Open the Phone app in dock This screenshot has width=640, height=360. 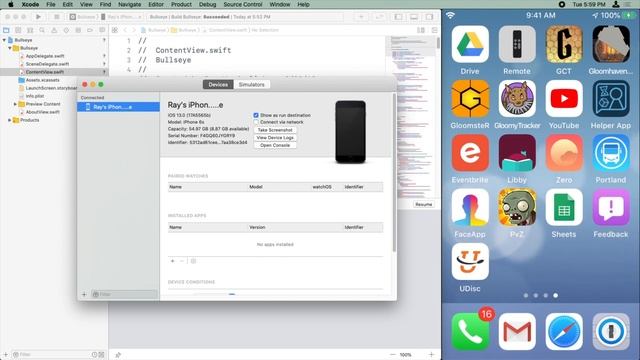tap(470, 331)
